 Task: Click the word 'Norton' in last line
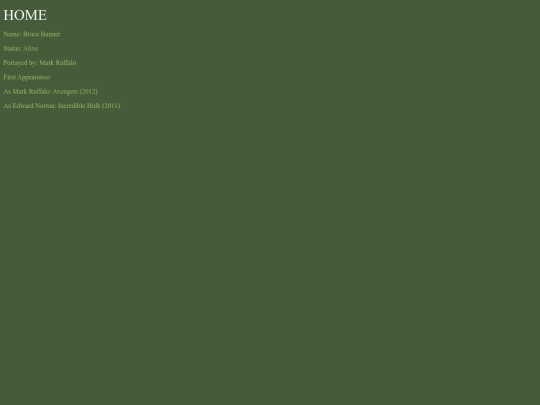45,106
